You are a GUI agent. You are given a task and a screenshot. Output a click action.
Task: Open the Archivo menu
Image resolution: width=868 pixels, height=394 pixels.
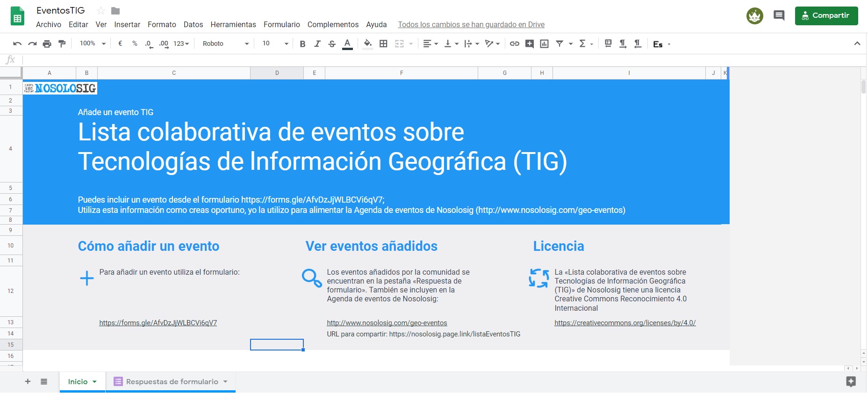point(49,24)
